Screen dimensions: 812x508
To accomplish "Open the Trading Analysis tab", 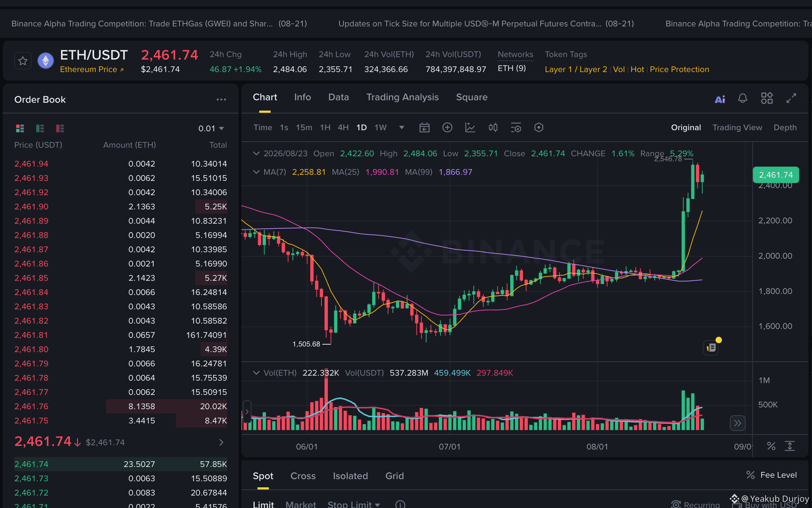I will pos(402,97).
